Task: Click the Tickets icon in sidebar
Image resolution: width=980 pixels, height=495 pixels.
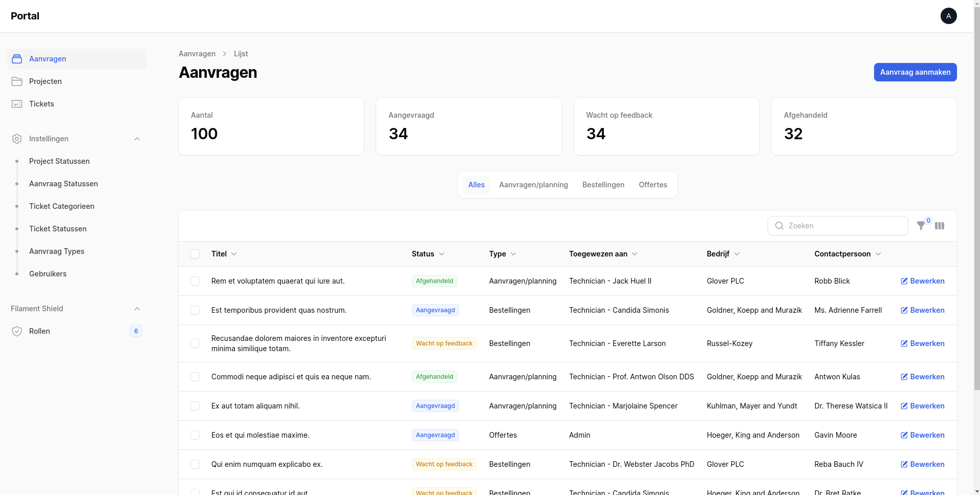Action: (17, 104)
